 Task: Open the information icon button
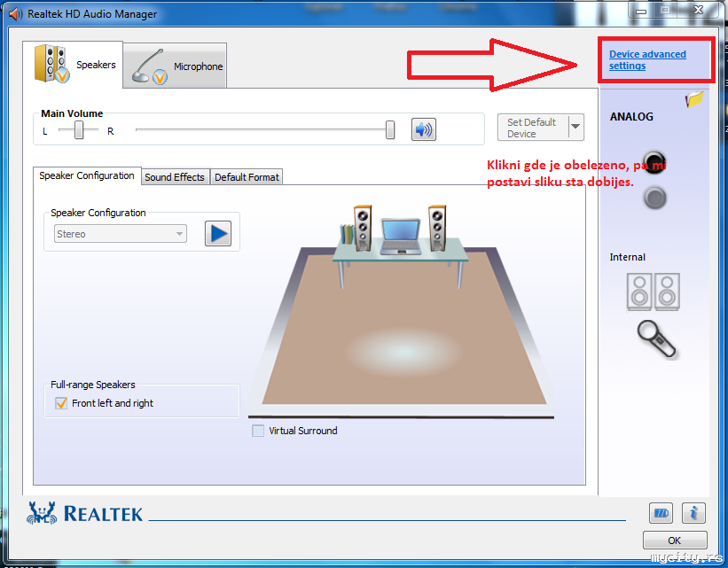tap(693, 513)
